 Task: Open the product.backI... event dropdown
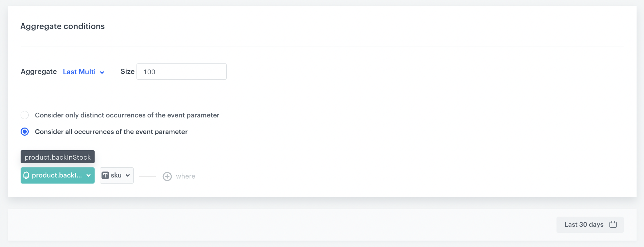[x=57, y=175]
